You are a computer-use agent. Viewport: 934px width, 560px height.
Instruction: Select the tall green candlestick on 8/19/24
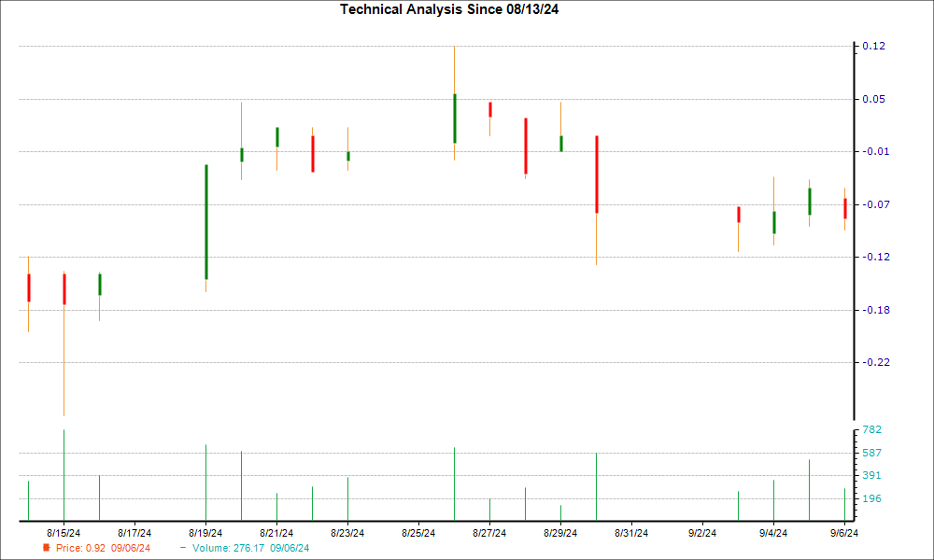(205, 222)
